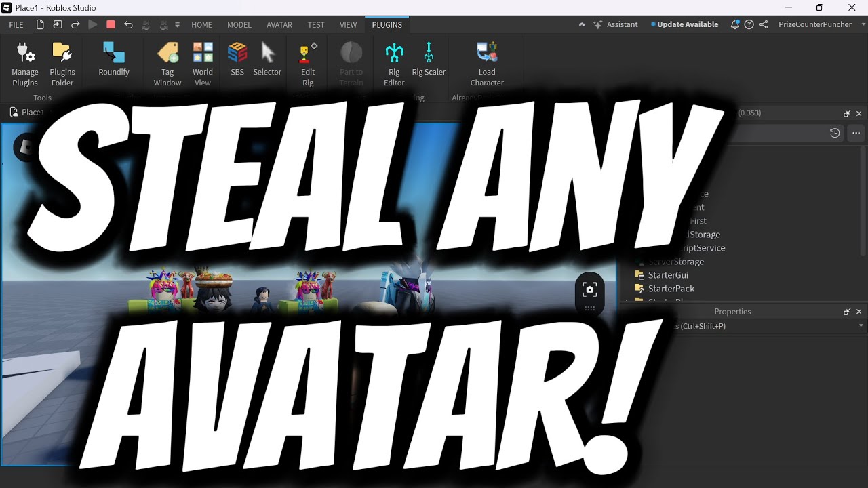868x488 pixels.
Task: Open the Rig Editor
Action: pos(394,64)
